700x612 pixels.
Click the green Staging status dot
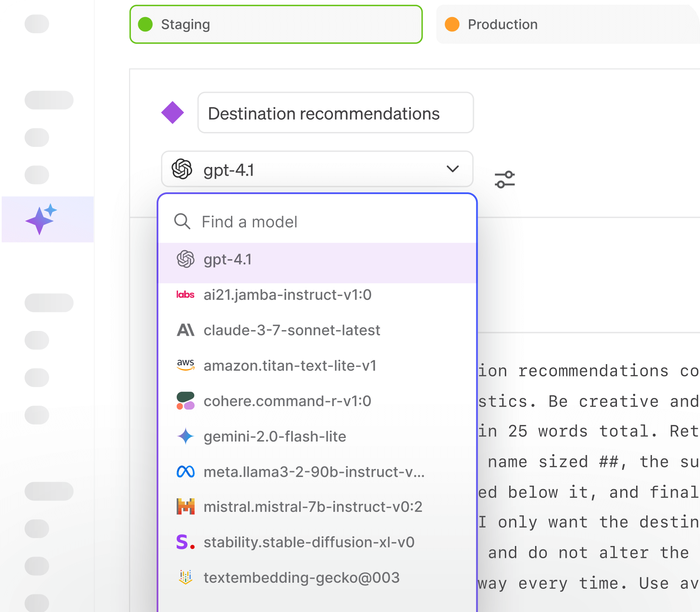(x=145, y=24)
